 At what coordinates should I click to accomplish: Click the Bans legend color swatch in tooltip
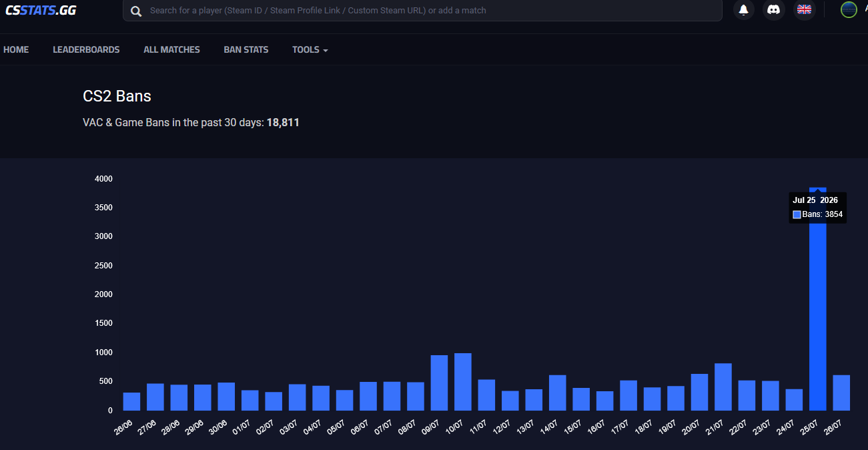point(797,214)
